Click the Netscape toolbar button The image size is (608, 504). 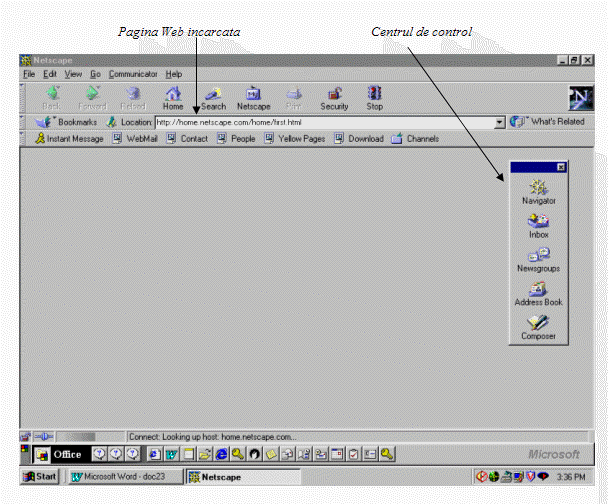254,98
